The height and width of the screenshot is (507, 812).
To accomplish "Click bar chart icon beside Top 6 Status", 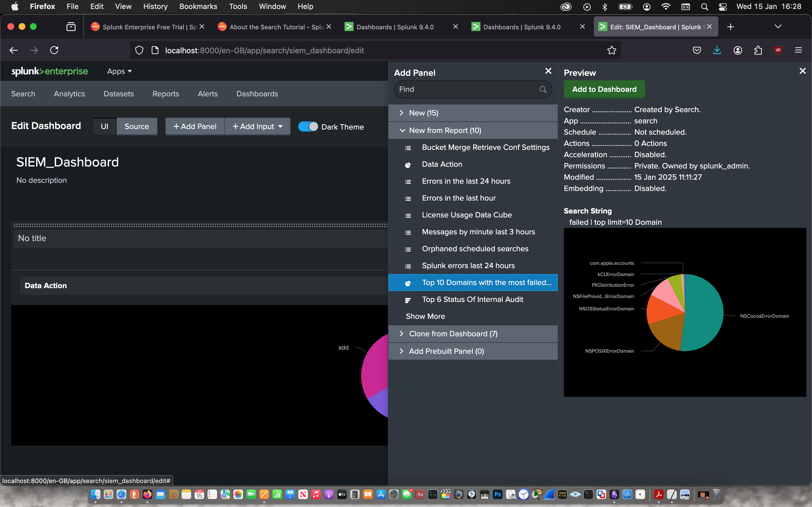I will coord(408,300).
